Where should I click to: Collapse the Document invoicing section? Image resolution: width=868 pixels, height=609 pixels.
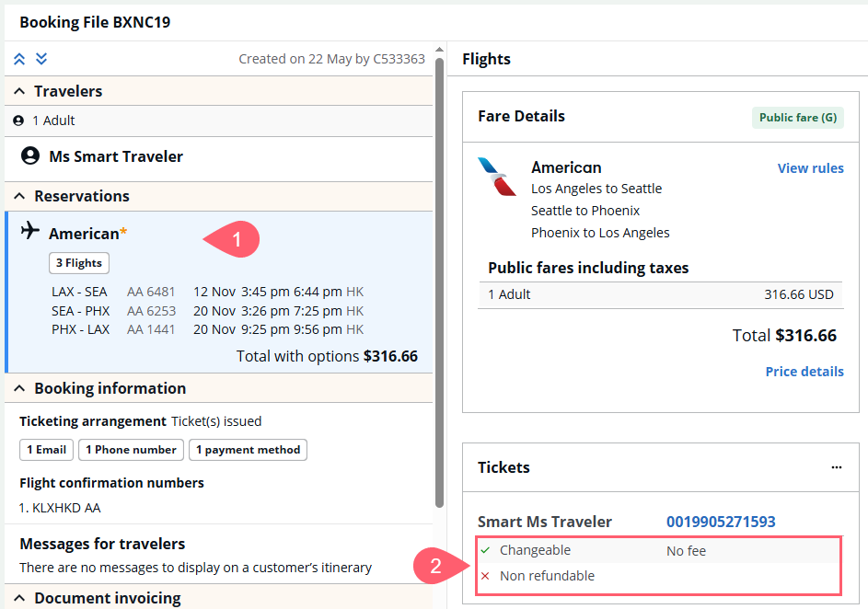(19, 598)
